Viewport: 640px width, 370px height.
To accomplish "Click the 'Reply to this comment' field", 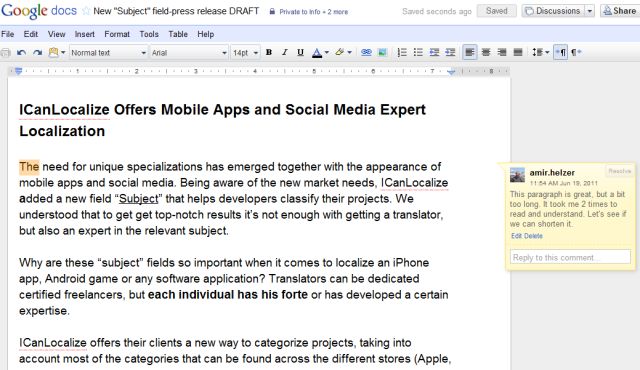I will point(570,257).
